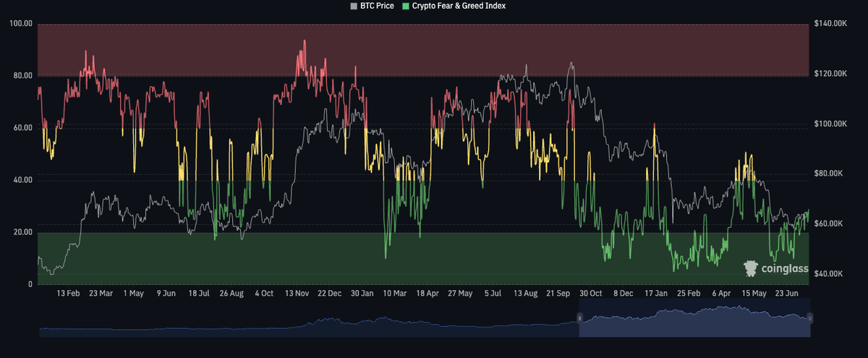This screenshot has height=358, width=868.
Task: Click the 15 May date label
Action: pyautogui.click(x=754, y=294)
